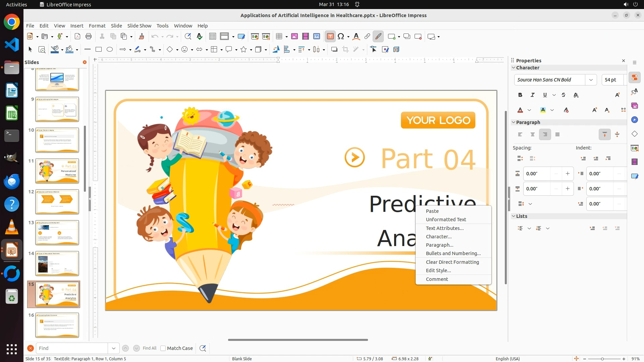Enable the Match Case checkbox
The height and width of the screenshot is (362, 644).
163,348
